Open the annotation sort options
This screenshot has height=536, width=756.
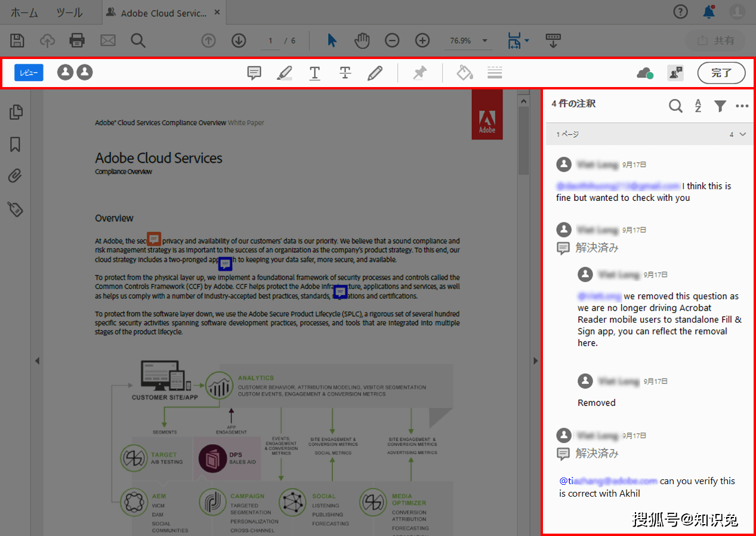(x=698, y=106)
